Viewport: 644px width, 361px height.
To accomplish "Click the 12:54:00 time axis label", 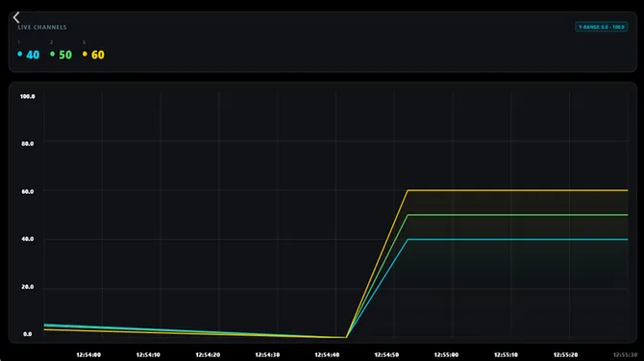I will coord(88,355).
